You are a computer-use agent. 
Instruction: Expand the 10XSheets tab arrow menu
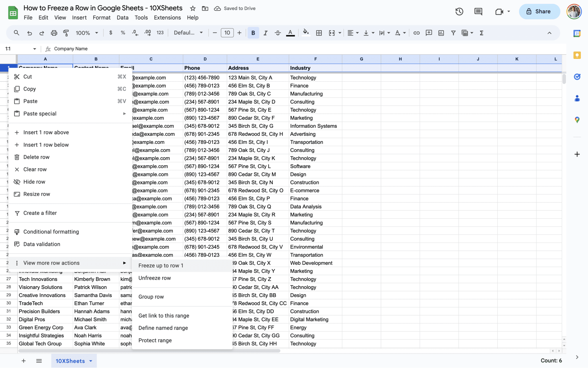click(x=91, y=361)
